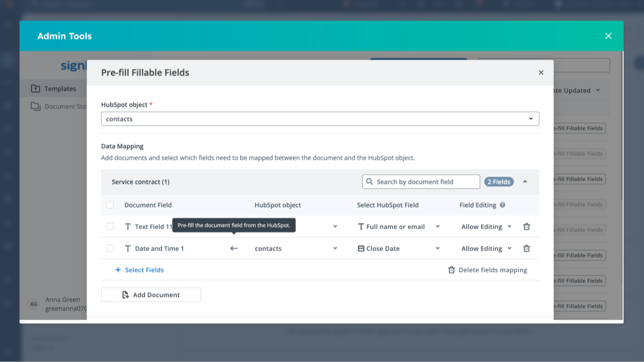Viewport: 644px width, 362px height.
Task: Click the Templates sidebar icon
Action: coord(35,88)
